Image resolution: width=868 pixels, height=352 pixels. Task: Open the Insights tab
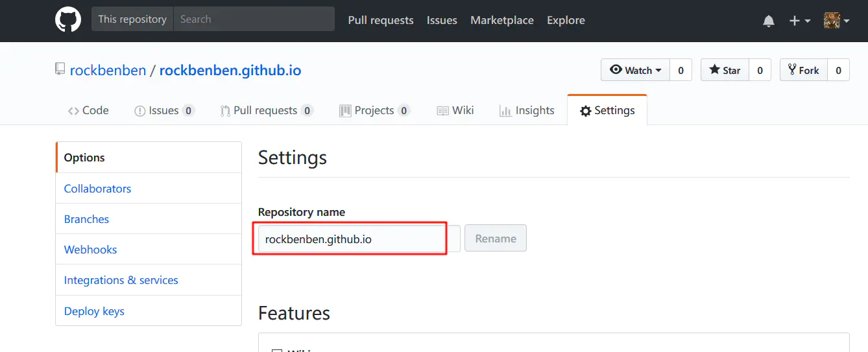point(527,110)
